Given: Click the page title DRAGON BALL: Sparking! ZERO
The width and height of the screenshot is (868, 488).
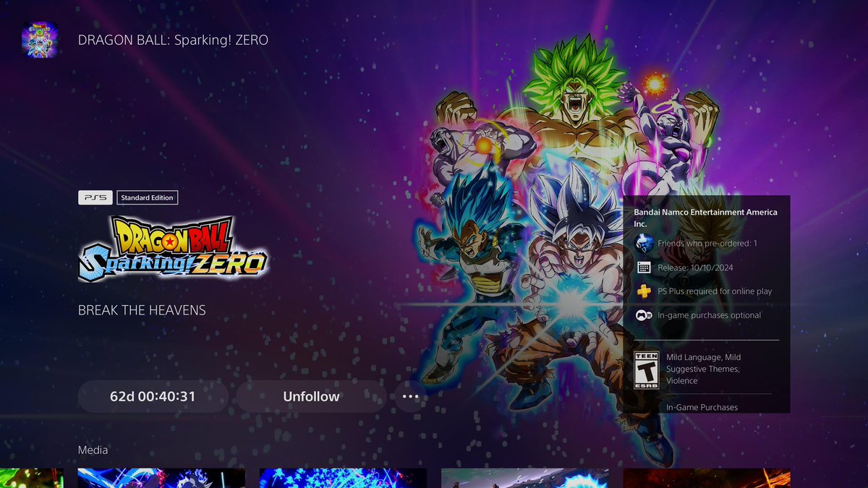Looking at the screenshot, I should [x=173, y=40].
